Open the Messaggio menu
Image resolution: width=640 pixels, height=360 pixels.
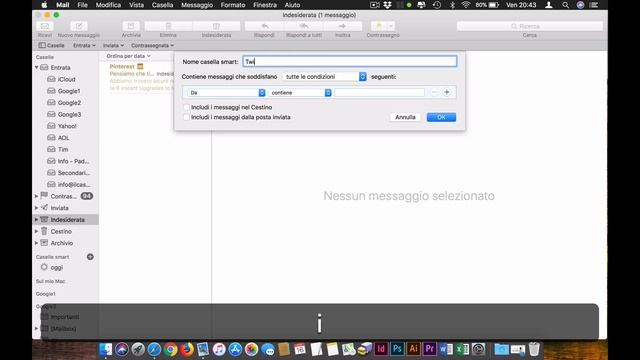(197, 5)
